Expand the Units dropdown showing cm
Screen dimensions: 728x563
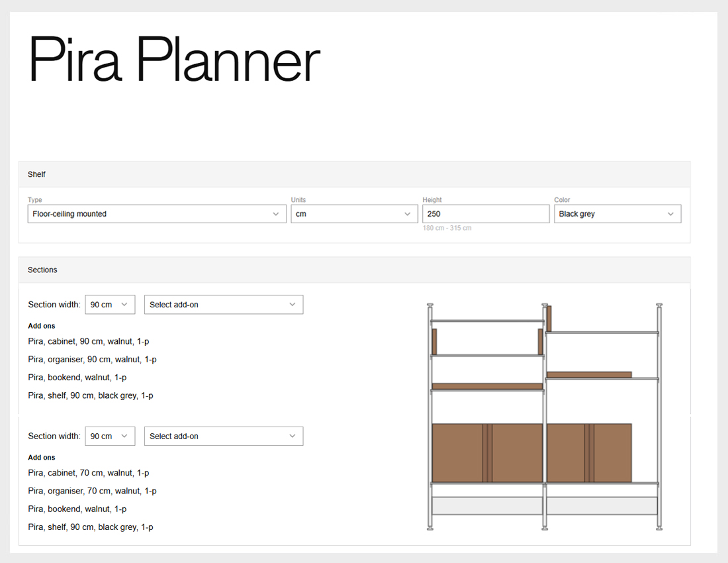point(354,214)
